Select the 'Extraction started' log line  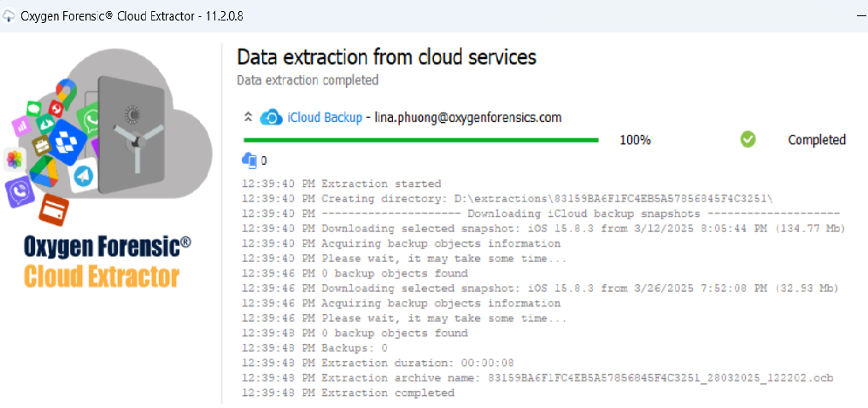[x=342, y=184]
